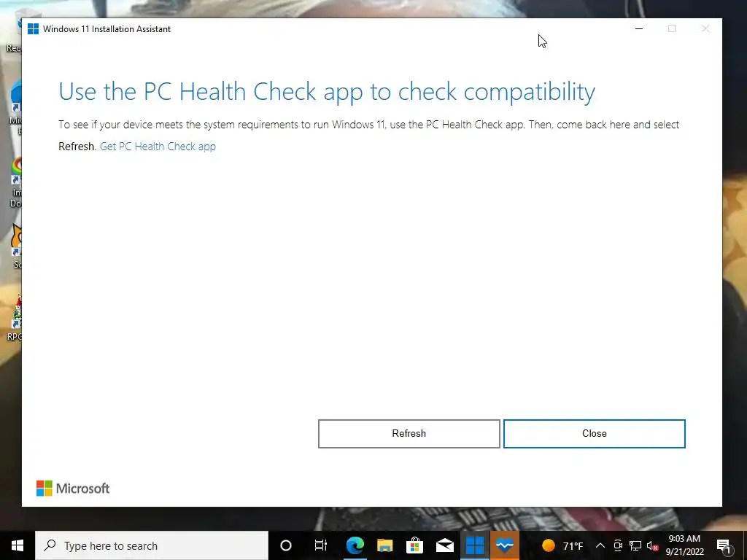The width and height of the screenshot is (747, 560).
Task: Minimize the Installation Assistant window
Action: click(639, 28)
